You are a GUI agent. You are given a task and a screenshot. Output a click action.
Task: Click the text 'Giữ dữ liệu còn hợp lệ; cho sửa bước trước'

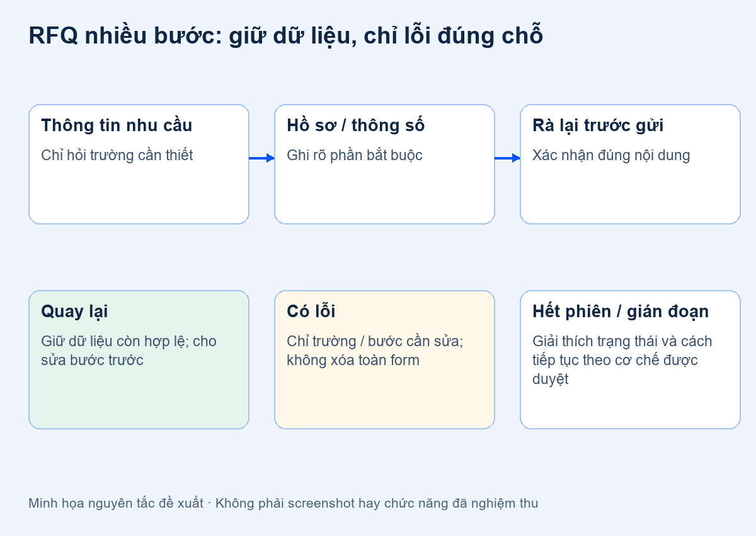coord(129,351)
